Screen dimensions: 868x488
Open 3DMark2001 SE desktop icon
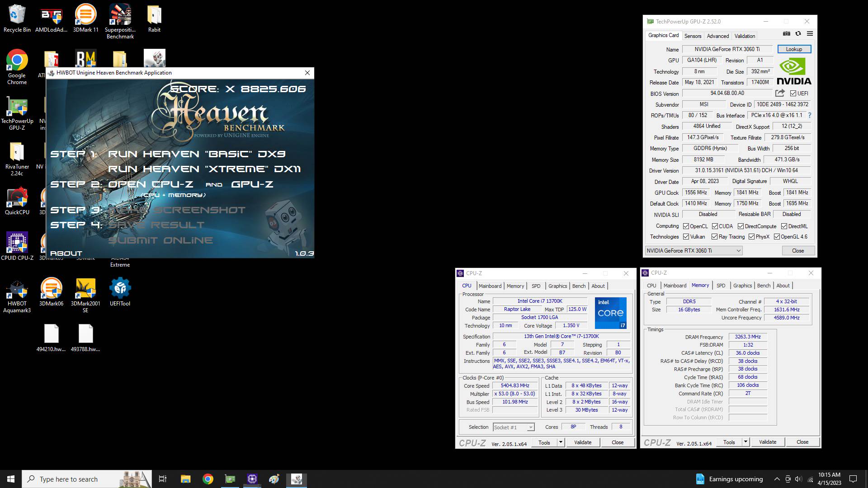tap(85, 296)
